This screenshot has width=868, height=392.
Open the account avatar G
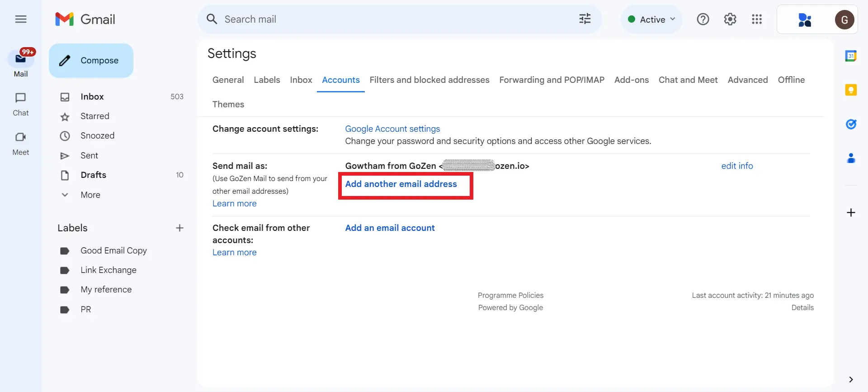[844, 19]
